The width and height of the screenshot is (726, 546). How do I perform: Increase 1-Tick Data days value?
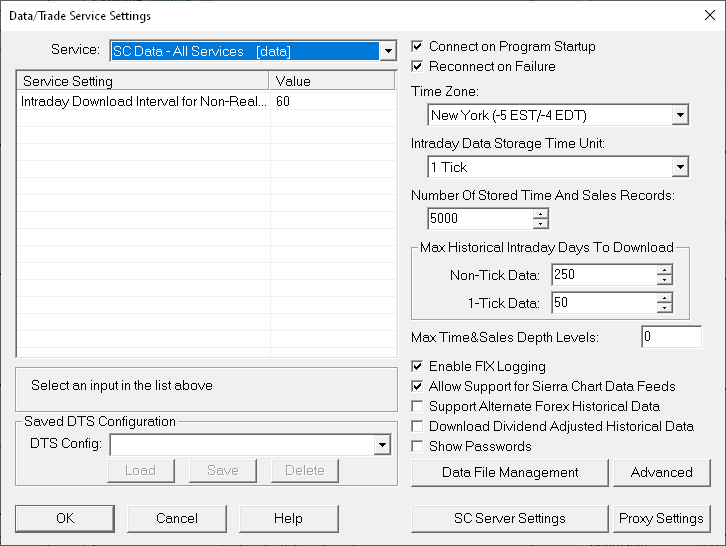pyautogui.click(x=664, y=298)
